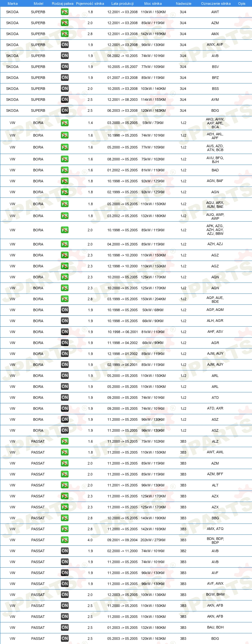Viewport: 252px width, 644px height.
Task: Select the power cell 150kW / 204KM
Action: coord(153,299)
